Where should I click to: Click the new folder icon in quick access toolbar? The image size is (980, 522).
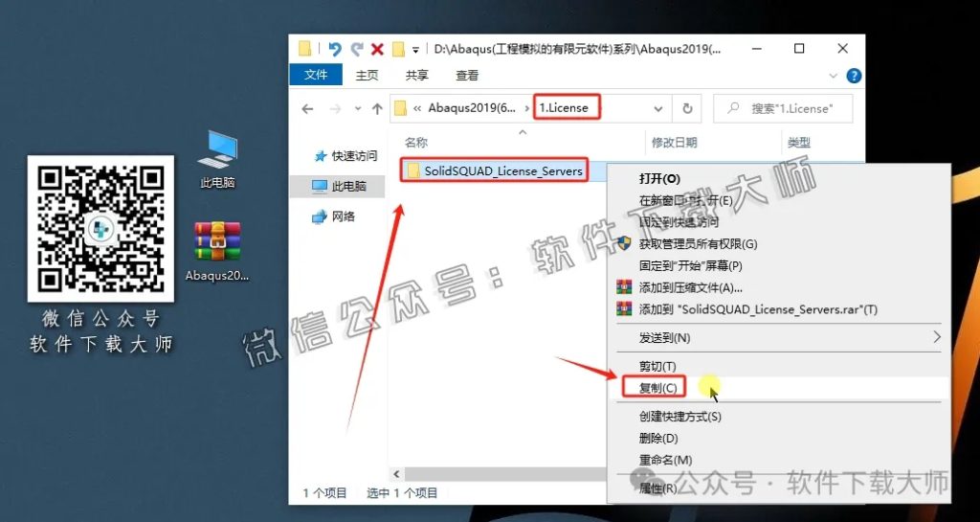(x=398, y=50)
